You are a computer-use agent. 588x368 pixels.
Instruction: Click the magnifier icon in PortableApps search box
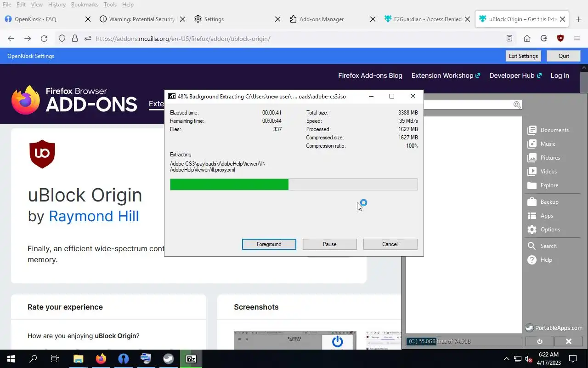(x=517, y=105)
